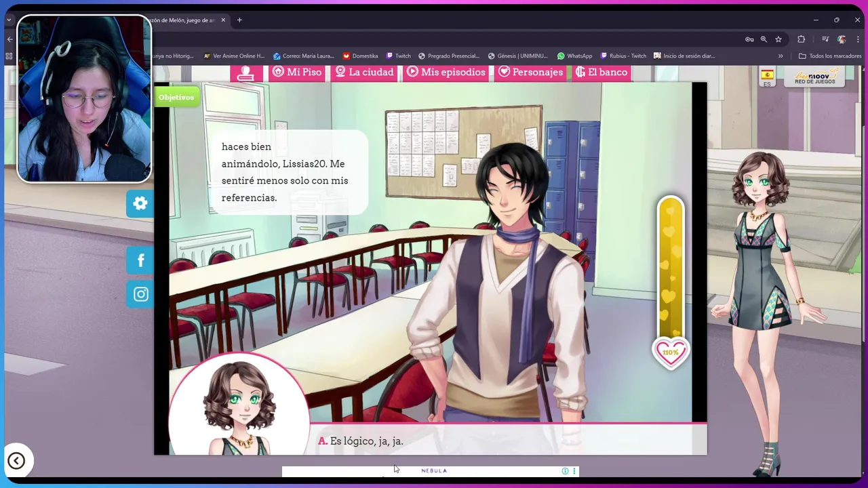Open the browser extensions puzzle icon
Screen dimensions: 868x488
[x=801, y=39]
